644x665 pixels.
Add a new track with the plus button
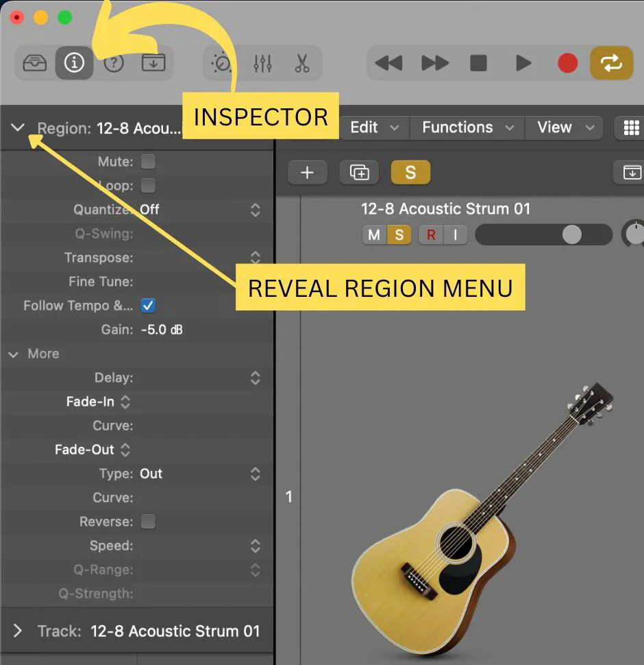click(x=308, y=173)
